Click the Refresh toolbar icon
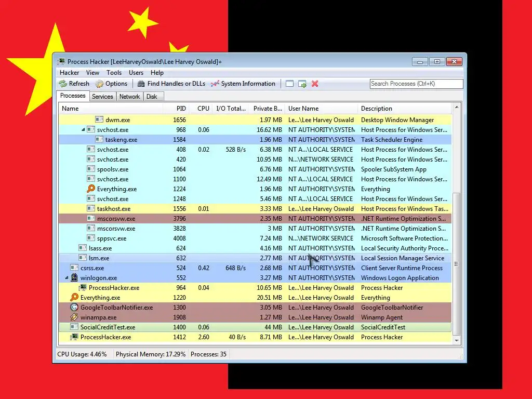This screenshot has height=399, width=532. pos(63,84)
